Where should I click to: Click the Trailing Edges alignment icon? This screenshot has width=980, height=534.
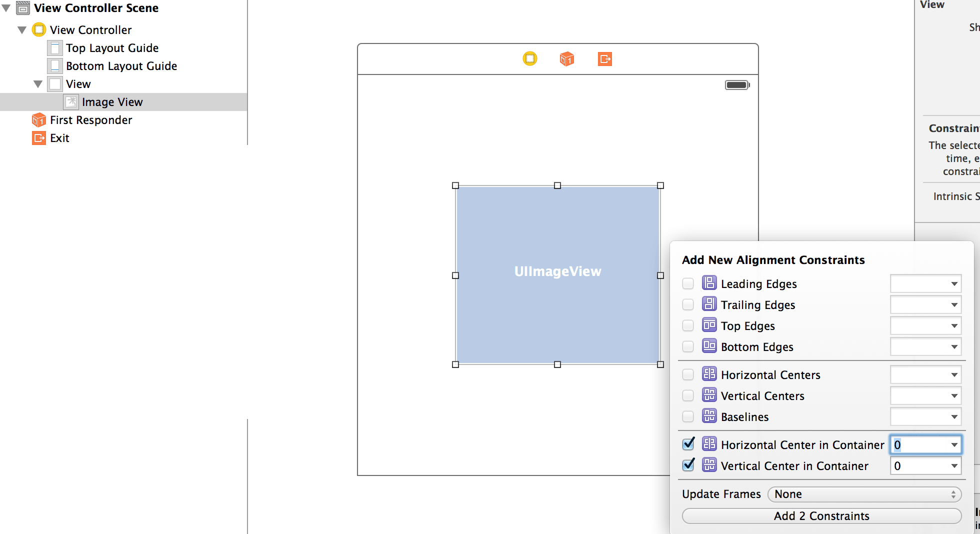(709, 304)
